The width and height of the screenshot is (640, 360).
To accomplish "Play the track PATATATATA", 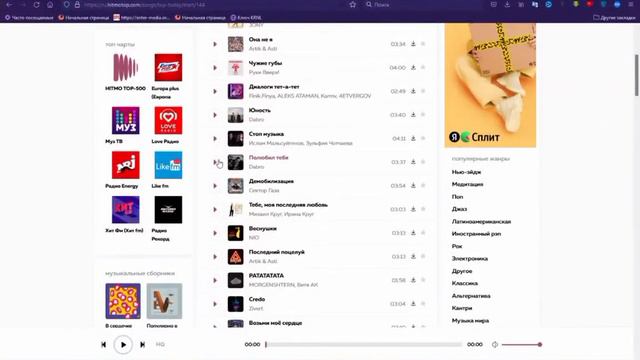I will (215, 280).
